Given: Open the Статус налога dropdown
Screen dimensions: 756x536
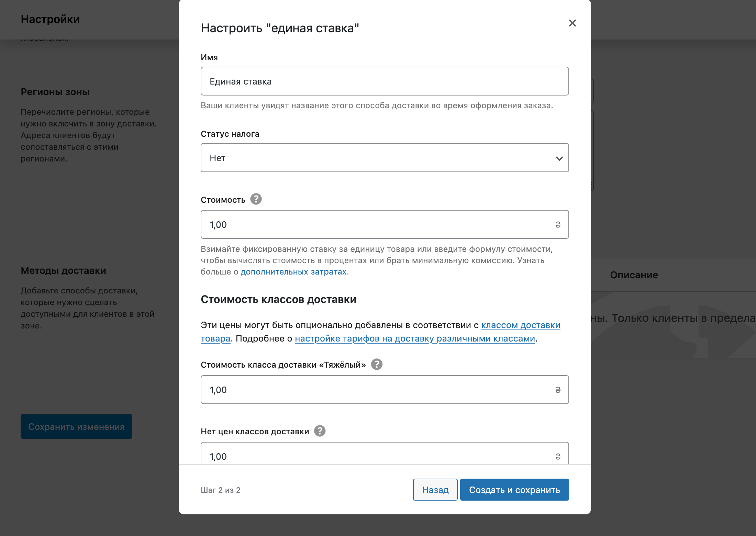Looking at the screenshot, I should 385,158.
